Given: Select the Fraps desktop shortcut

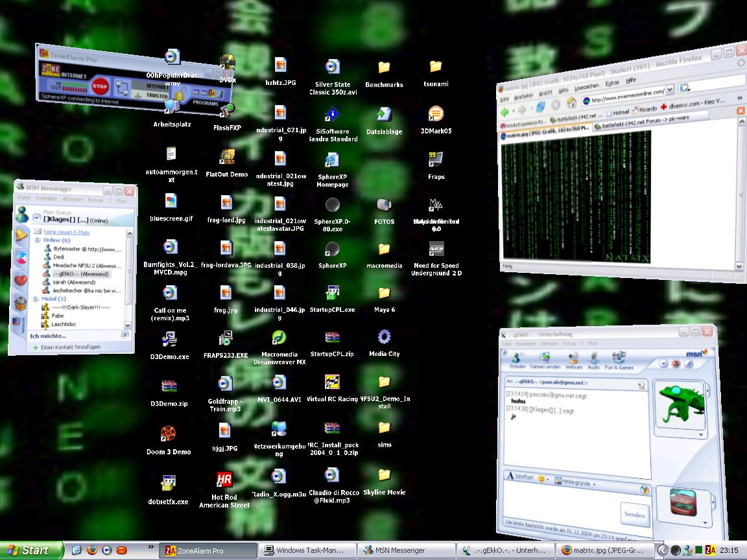Looking at the screenshot, I should click(x=436, y=166).
